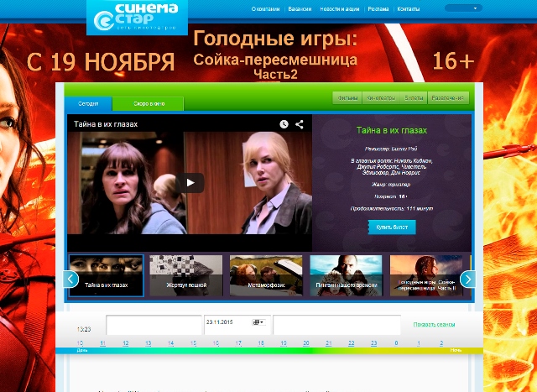Select hour 16 on the timeline
Image resolution: width=537 pixels, height=392 pixels.
[216, 343]
